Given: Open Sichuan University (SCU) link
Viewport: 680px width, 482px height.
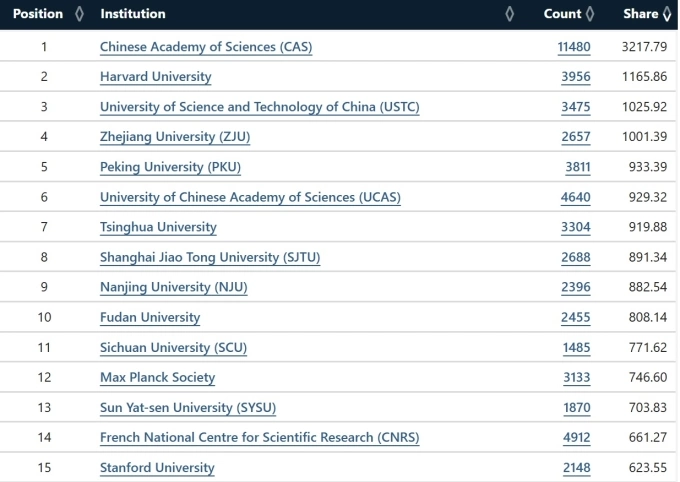Looking at the screenshot, I should coord(173,348).
